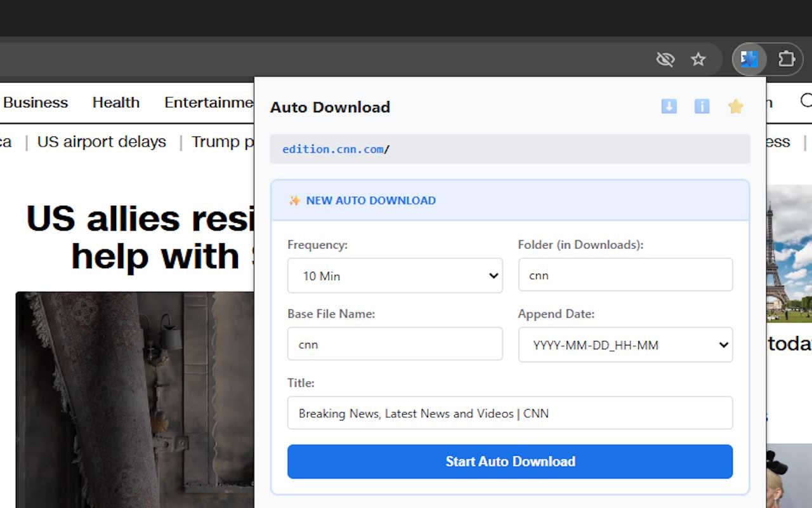Image resolution: width=812 pixels, height=508 pixels.
Task: Open the browser Extensions puzzle icon
Action: point(787,60)
